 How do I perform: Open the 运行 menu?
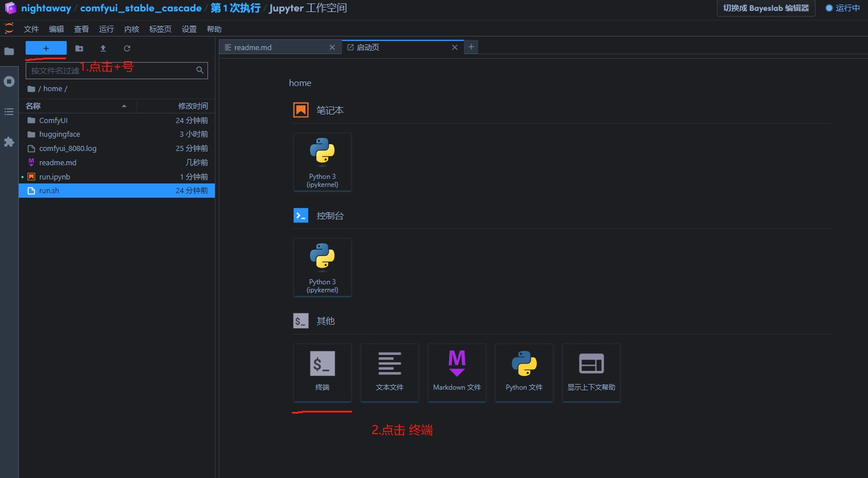pyautogui.click(x=107, y=29)
